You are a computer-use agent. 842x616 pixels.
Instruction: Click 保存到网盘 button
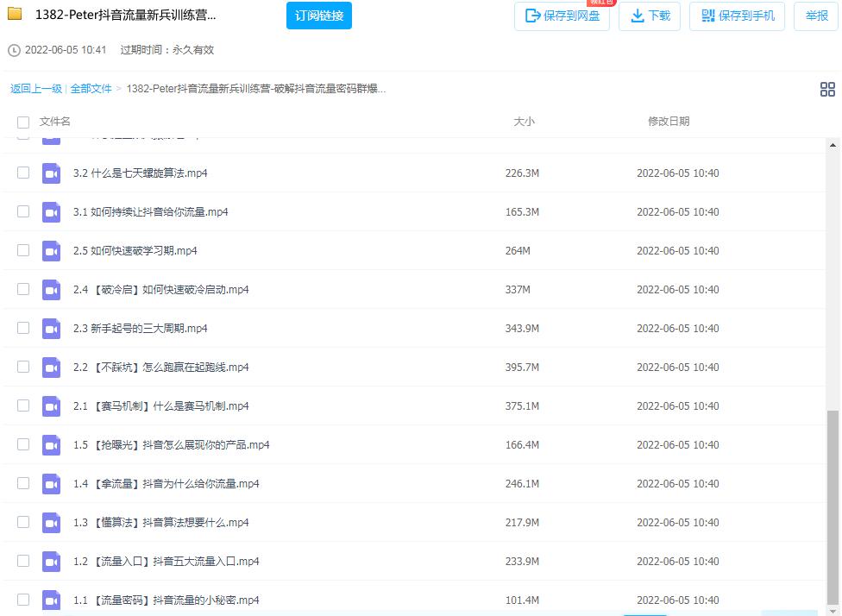[x=562, y=16]
